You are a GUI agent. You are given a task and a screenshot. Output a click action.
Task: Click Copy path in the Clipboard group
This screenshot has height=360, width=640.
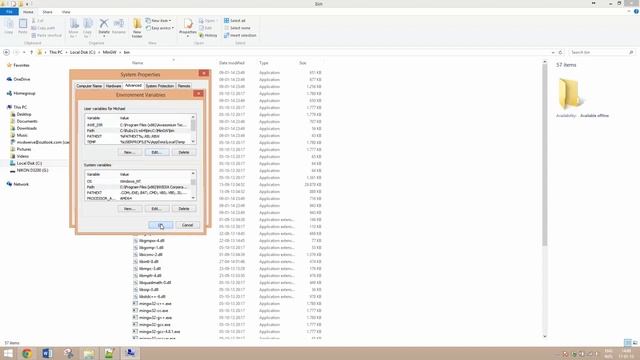43,28
